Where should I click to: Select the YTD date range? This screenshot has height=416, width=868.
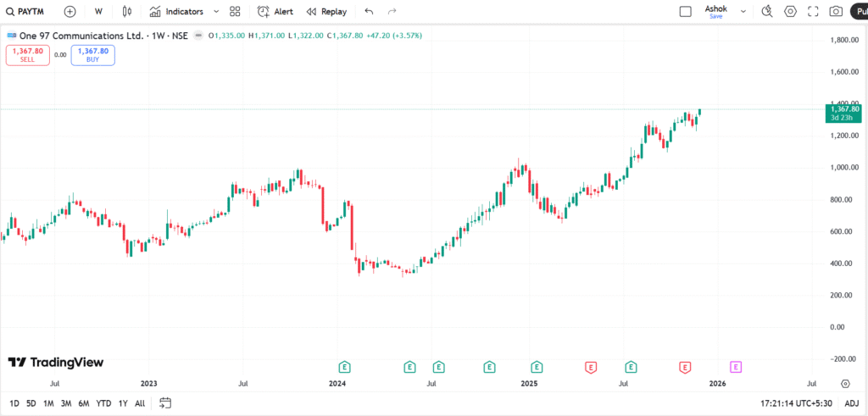point(103,403)
